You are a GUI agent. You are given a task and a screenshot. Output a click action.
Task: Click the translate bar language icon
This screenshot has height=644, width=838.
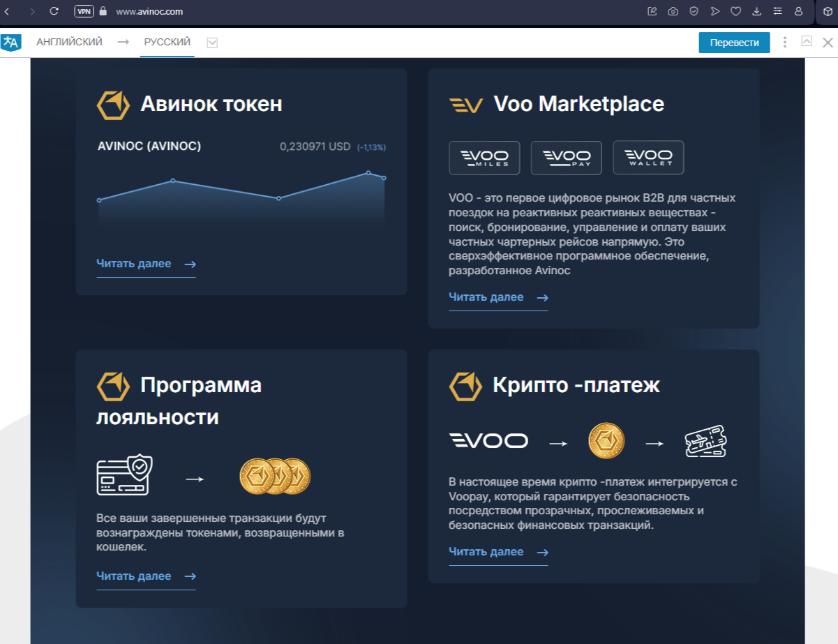11,43
